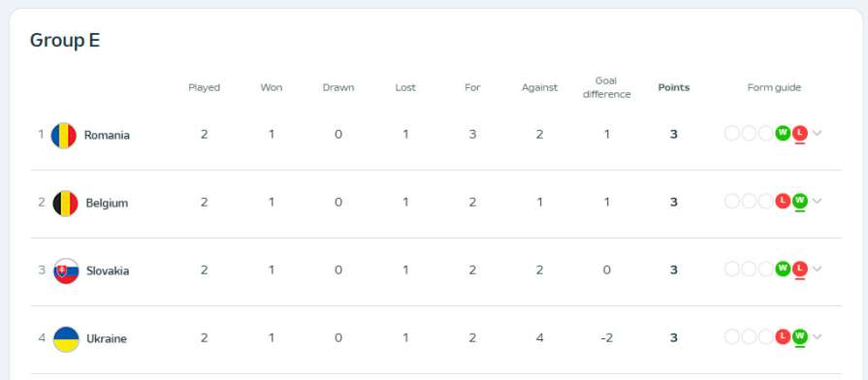This screenshot has width=868, height=380.
Task: Open the Belgium team link
Action: [x=107, y=203]
